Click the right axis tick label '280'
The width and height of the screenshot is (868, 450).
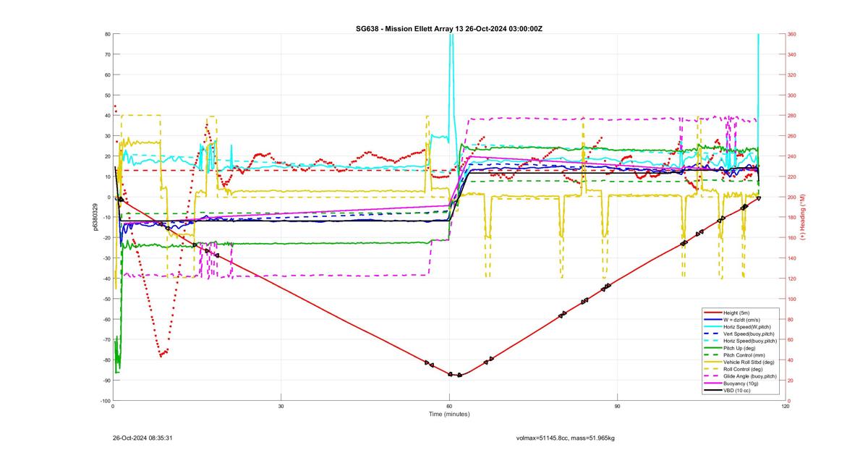click(792, 116)
